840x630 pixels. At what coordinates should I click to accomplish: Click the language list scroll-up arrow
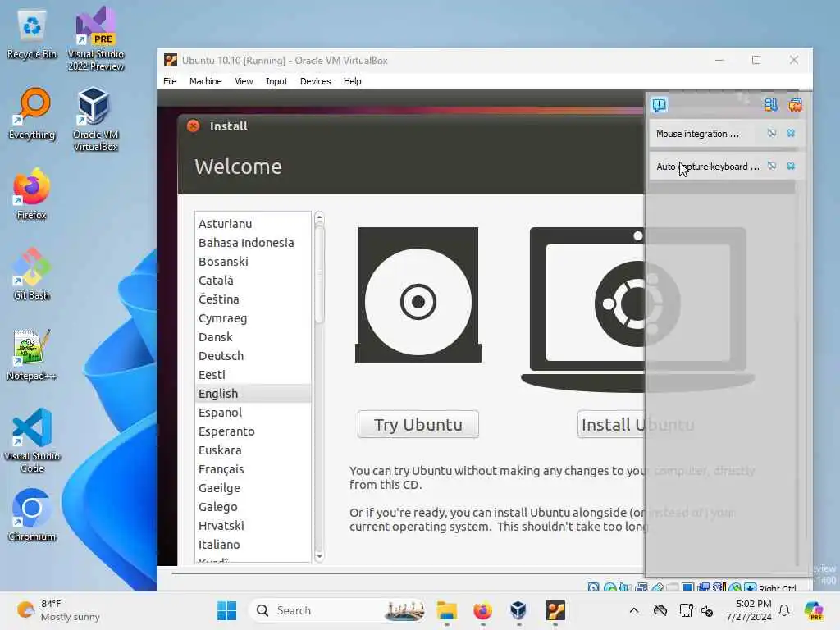coord(319,217)
